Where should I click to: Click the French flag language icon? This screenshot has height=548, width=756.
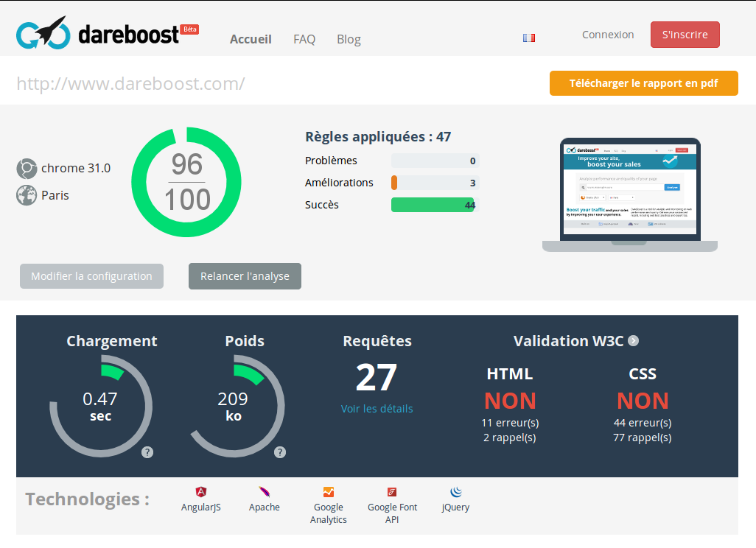click(528, 38)
